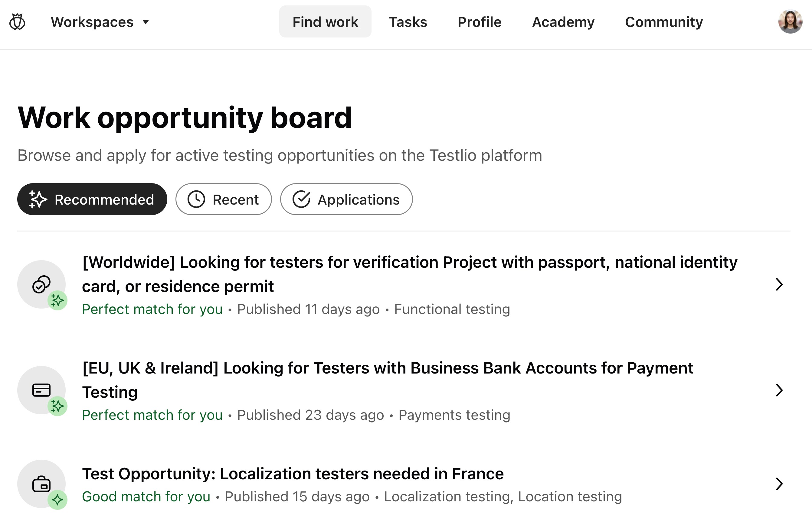Expand the verification project listing chevron
Screen dimensions: 812x521
pyautogui.click(x=780, y=284)
